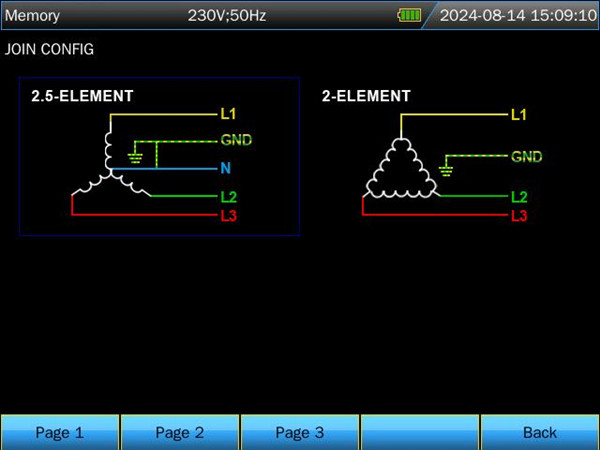Select the 2.5-ELEMENT wiring diagram
The image size is (600, 450).
(x=159, y=157)
